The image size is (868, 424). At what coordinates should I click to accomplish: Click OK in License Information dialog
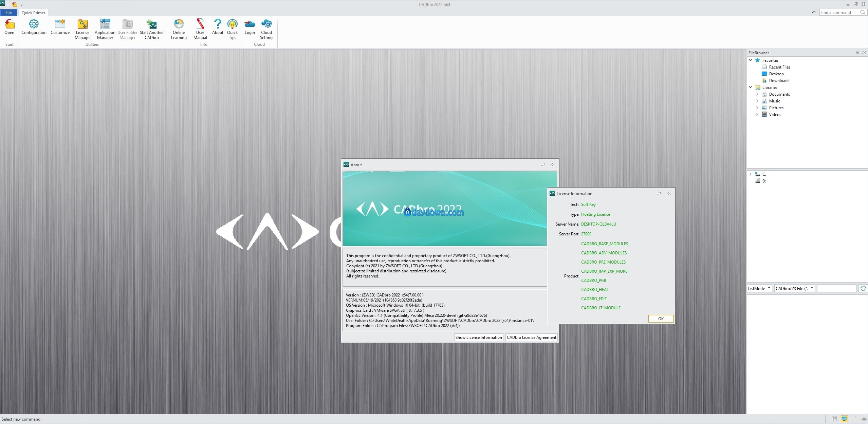click(x=661, y=319)
